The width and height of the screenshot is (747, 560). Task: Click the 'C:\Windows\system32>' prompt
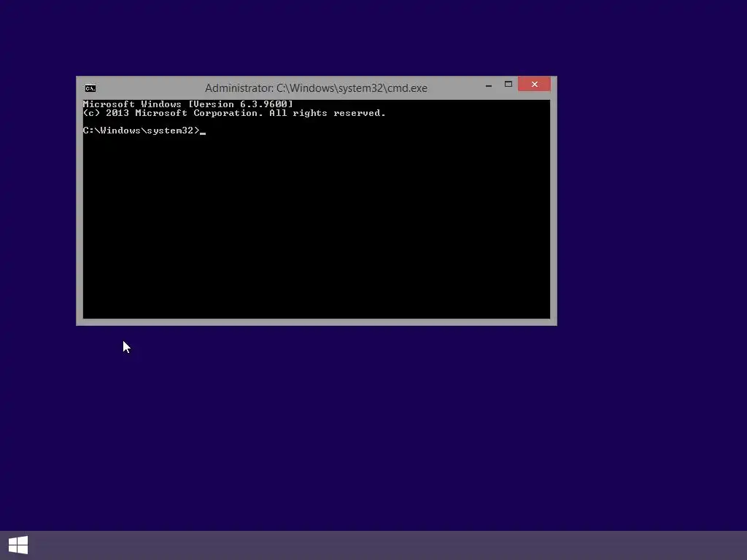coord(141,131)
